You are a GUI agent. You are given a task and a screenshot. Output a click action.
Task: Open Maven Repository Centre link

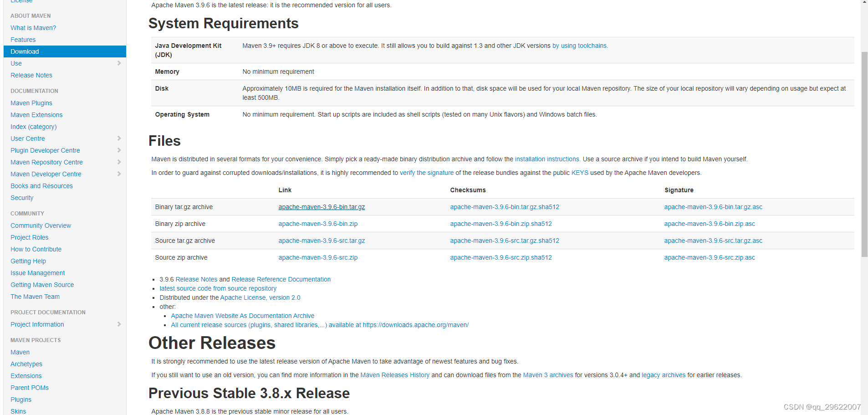46,162
